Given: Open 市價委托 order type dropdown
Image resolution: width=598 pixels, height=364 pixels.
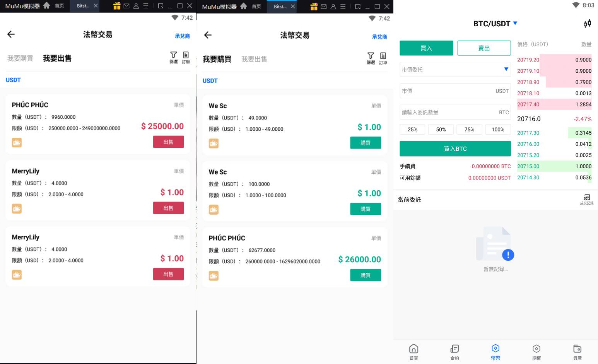Looking at the screenshot, I should tap(455, 70).
